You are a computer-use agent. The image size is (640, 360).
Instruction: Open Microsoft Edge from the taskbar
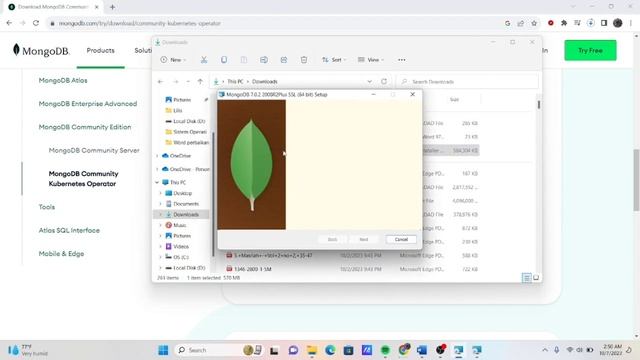click(x=330, y=350)
